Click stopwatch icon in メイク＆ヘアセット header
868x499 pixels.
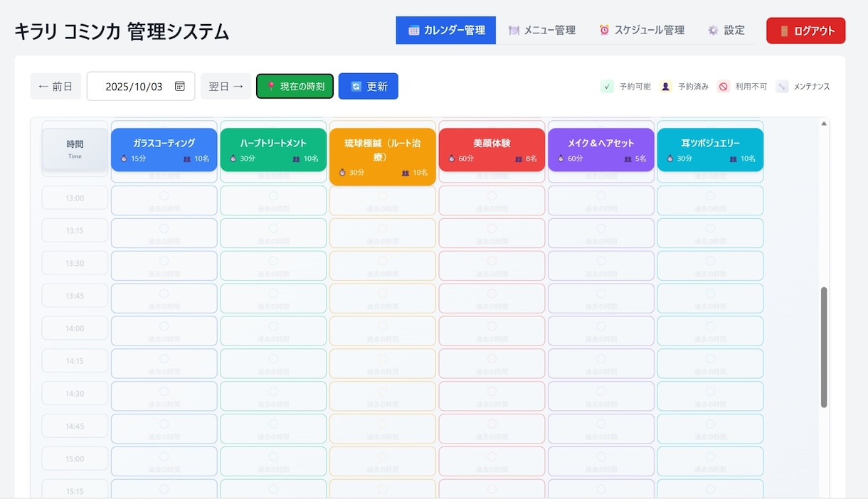pos(561,159)
